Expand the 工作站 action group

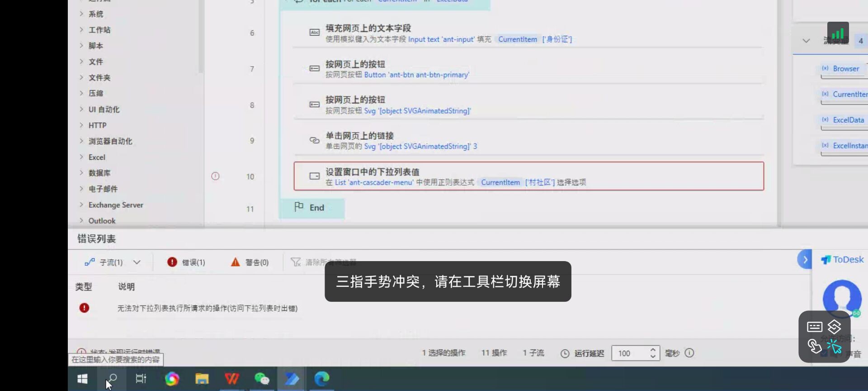coord(81,29)
